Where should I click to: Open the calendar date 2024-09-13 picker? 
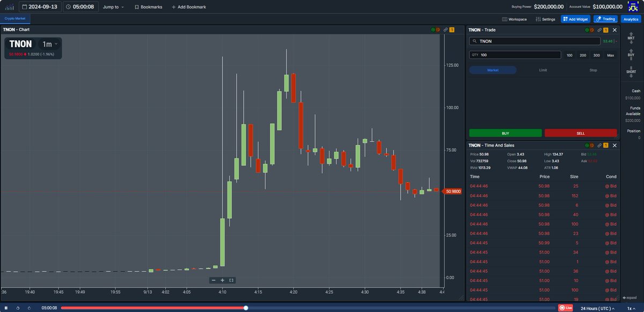[39, 7]
